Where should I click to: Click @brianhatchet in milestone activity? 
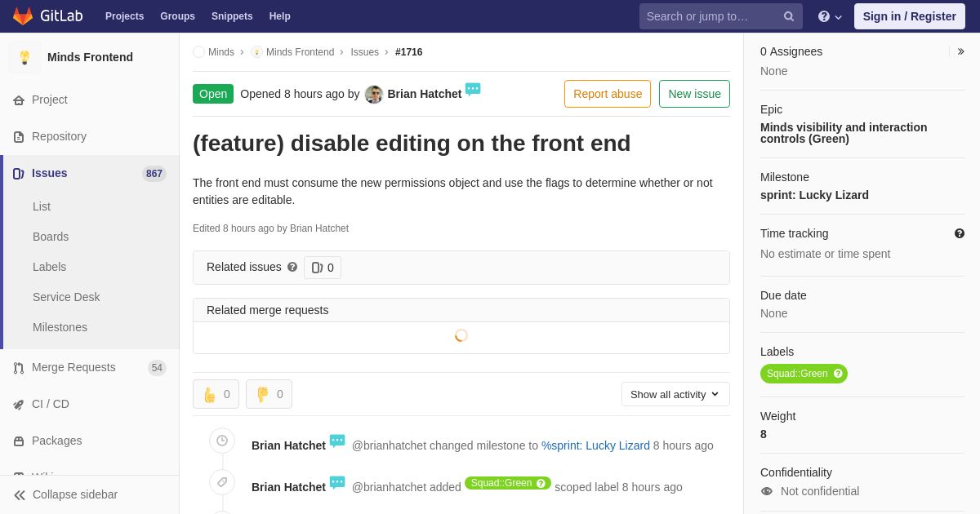tap(389, 445)
